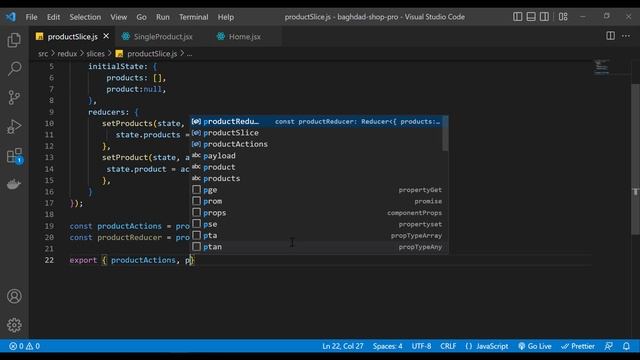Open Customize Layout icon

[563, 17]
